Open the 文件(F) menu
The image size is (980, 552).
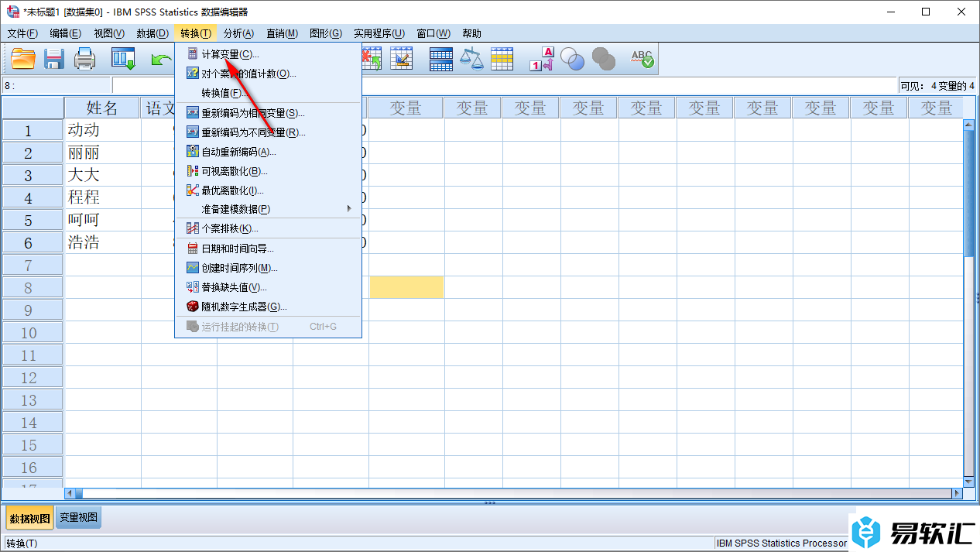[x=22, y=33]
